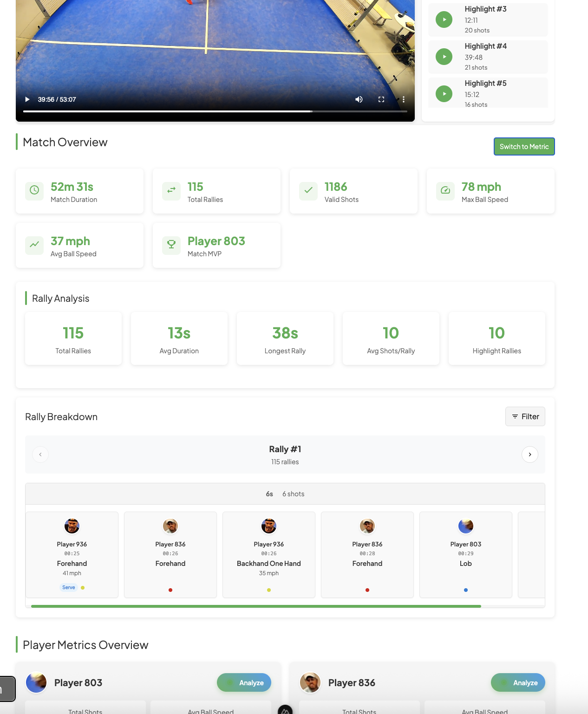Click the rally exchange icon next to Total Rallies
Viewport: 588px width, 714px height.
(x=171, y=191)
